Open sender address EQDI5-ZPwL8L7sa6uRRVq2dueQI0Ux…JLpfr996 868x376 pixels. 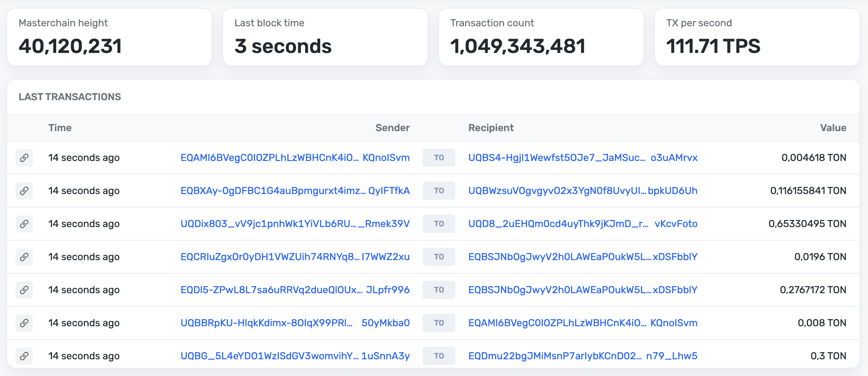295,290
